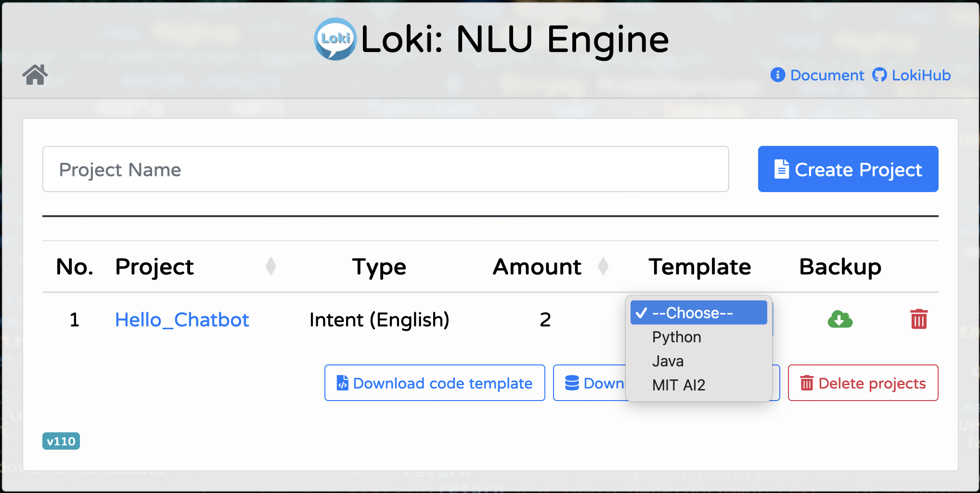Open the Hello_Chatbot project link
980x493 pixels.
pos(182,320)
